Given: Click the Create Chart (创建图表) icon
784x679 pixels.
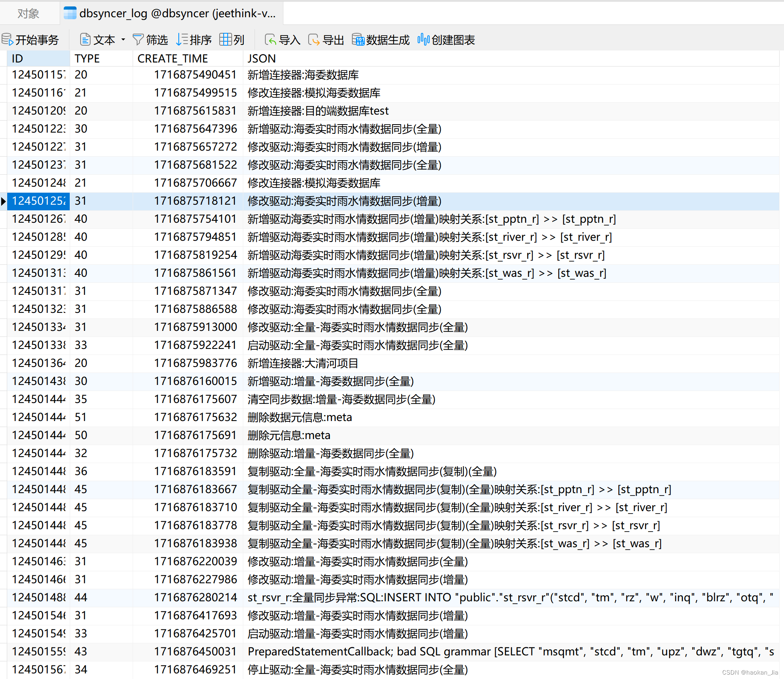Looking at the screenshot, I should click(x=423, y=40).
